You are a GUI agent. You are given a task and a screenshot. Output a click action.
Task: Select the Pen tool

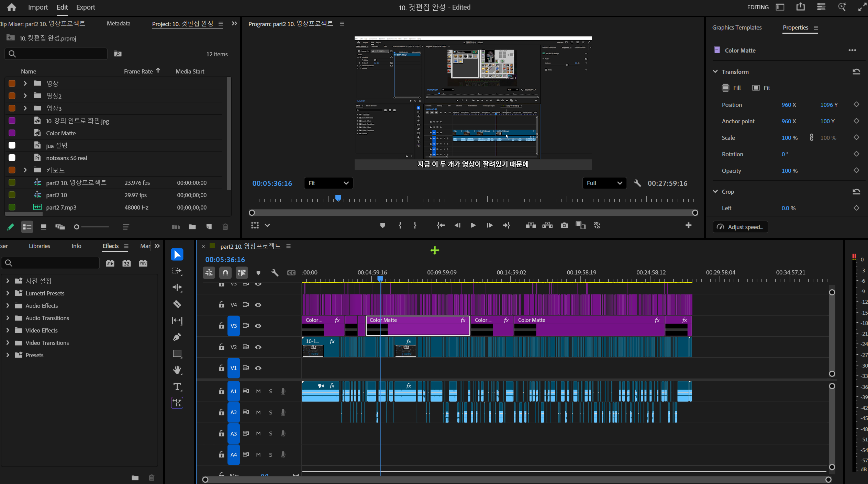[177, 337]
